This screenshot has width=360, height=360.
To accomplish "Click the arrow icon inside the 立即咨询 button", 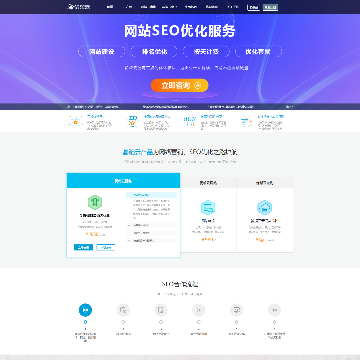I will [x=198, y=86].
